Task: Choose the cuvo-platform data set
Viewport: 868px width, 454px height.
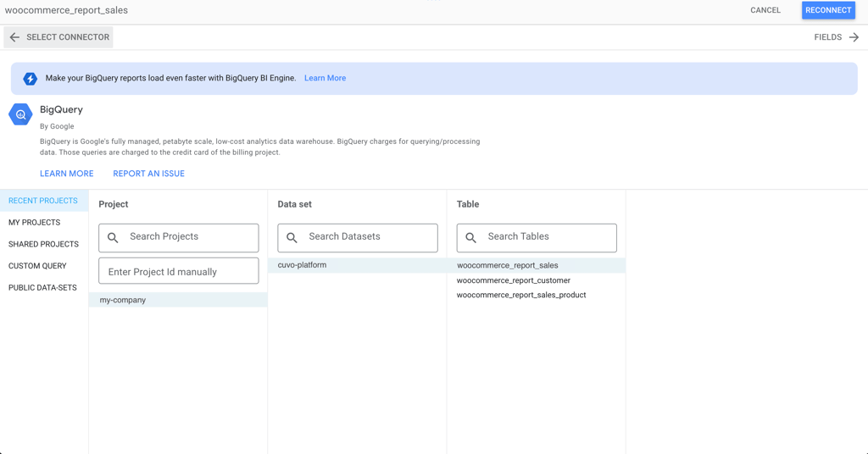Action: coord(303,265)
